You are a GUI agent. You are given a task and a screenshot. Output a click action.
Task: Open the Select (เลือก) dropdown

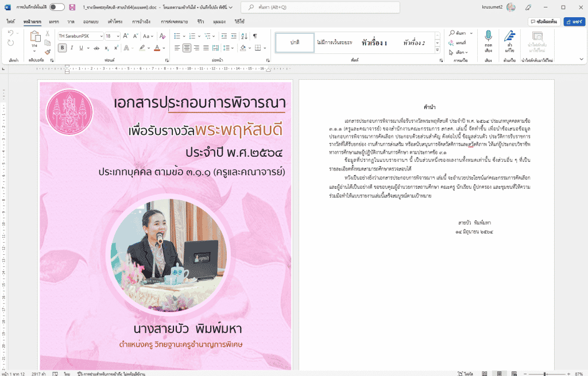tap(459, 52)
